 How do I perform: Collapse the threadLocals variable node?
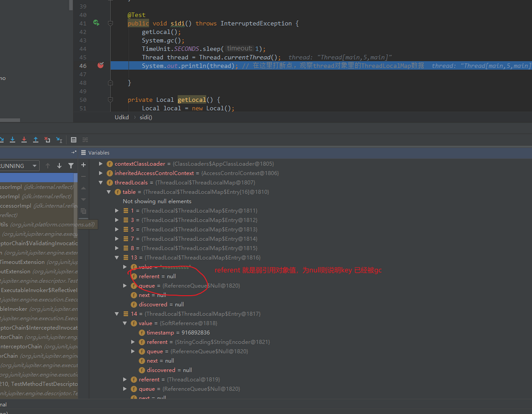click(x=101, y=182)
